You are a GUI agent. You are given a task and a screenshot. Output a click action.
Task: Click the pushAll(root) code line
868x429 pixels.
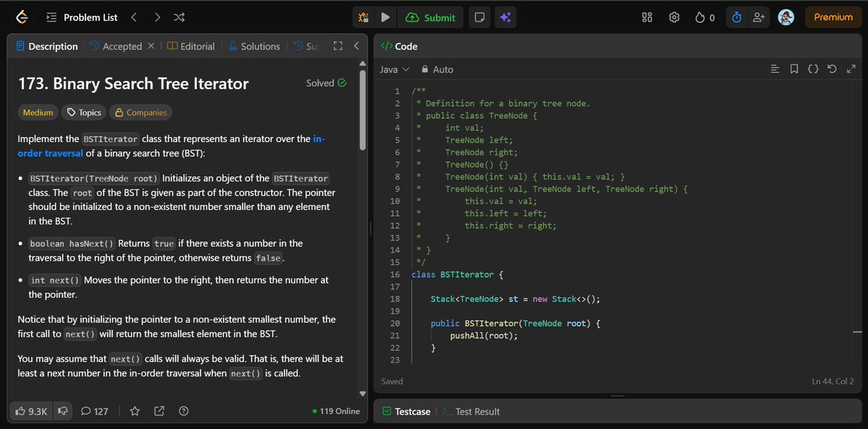coord(484,336)
